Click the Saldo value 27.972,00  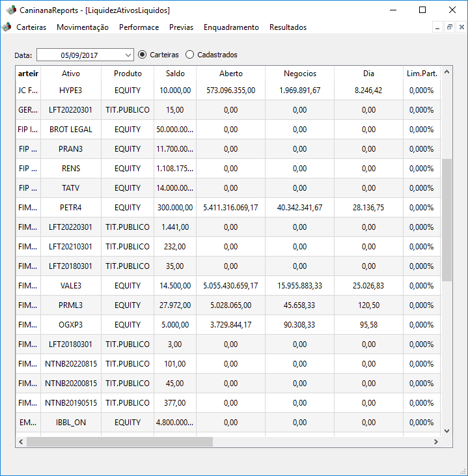175,305
